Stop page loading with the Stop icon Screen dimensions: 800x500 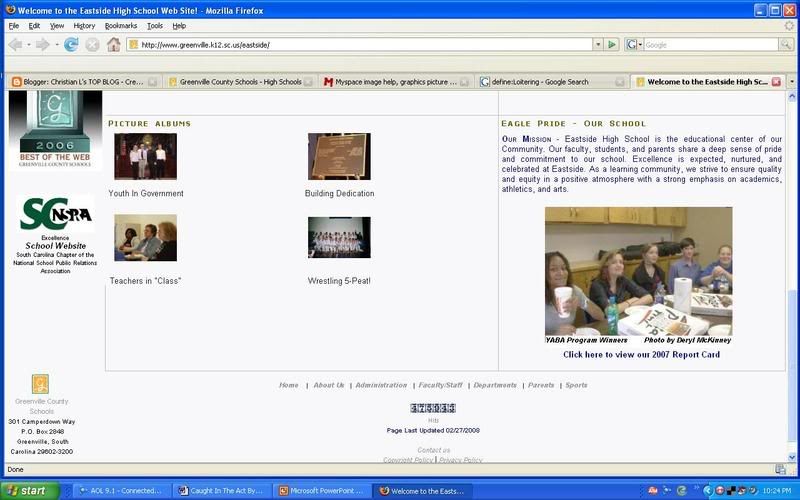92,45
